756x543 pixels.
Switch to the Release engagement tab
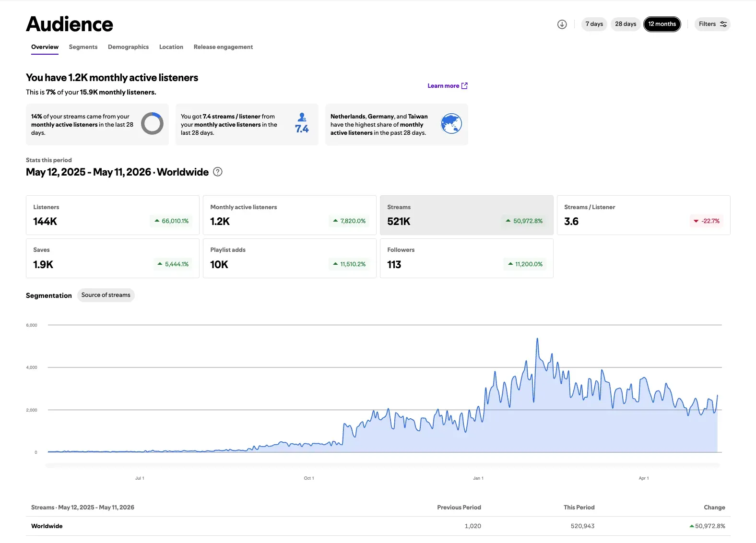[223, 47]
